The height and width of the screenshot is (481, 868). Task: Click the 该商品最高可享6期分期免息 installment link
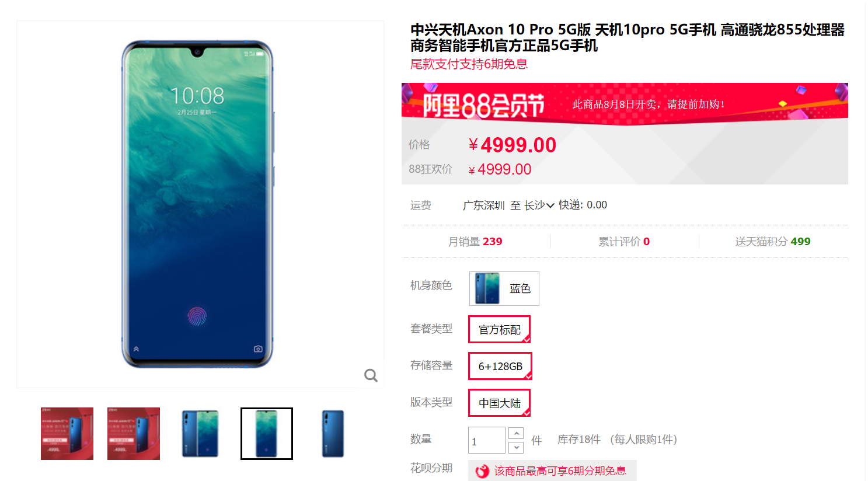560,471
